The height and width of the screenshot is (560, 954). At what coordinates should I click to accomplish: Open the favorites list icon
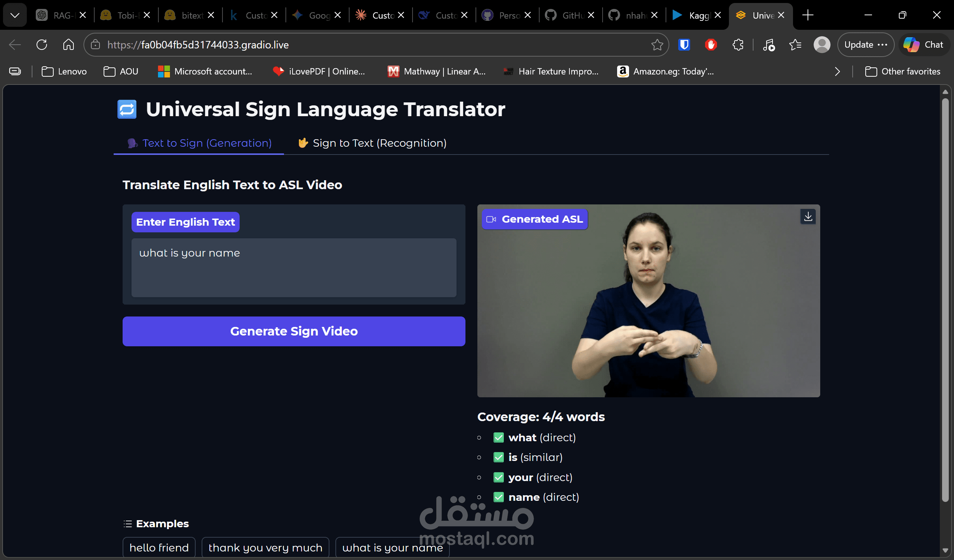(x=795, y=45)
